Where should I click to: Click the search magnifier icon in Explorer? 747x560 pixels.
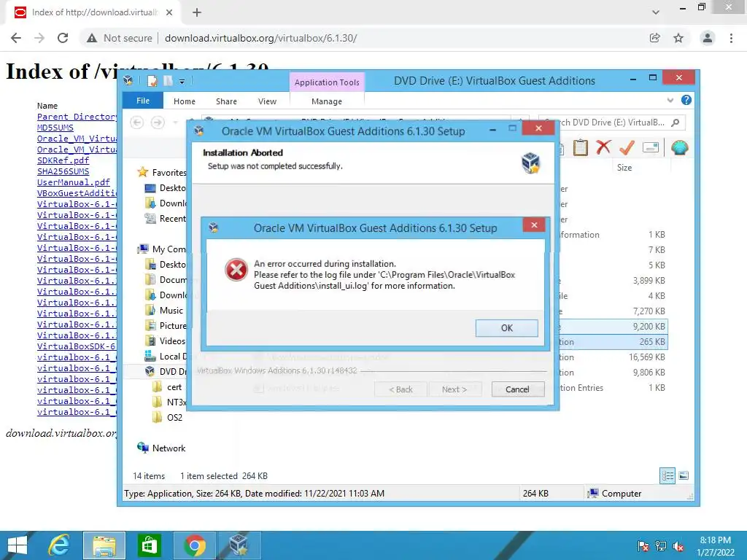675,122
